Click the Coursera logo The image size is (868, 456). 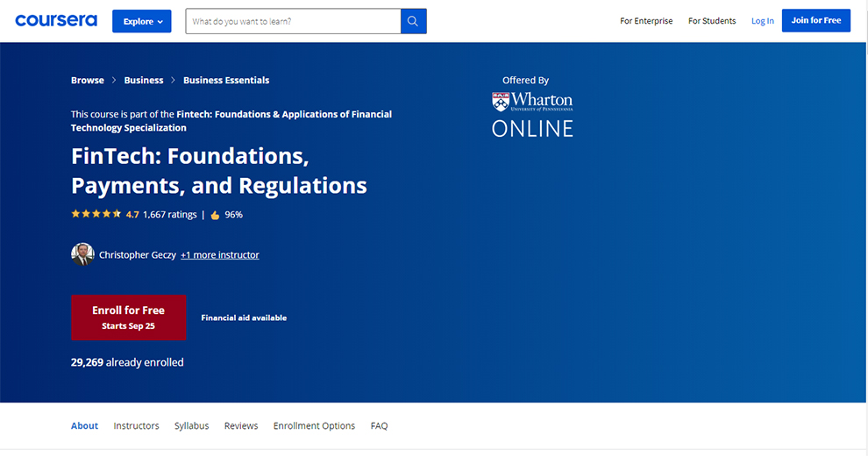point(56,20)
